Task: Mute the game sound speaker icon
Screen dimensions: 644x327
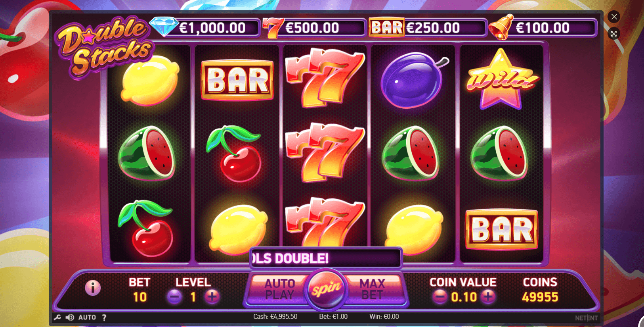Action: (x=70, y=317)
